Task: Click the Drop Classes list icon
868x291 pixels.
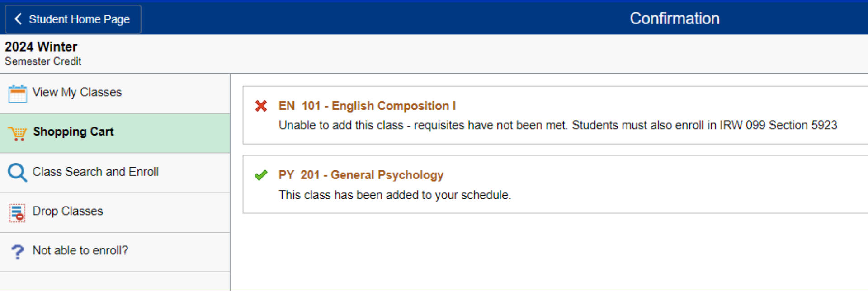Action: [x=18, y=212]
